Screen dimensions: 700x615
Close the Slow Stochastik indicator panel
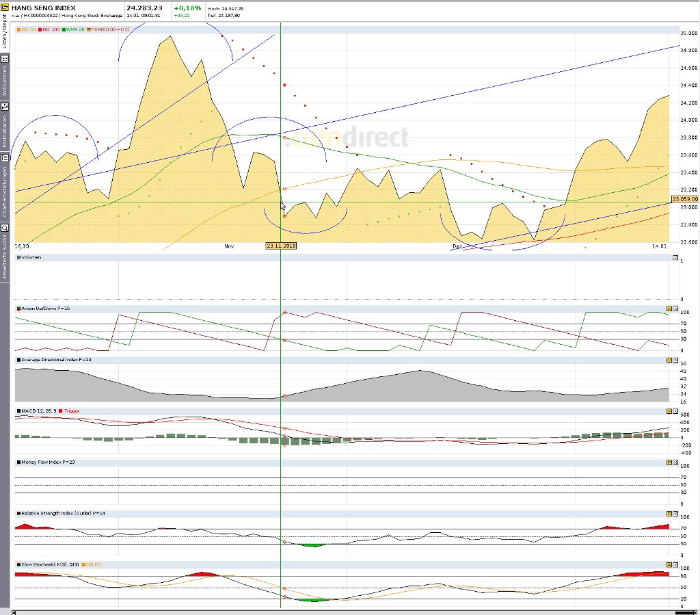pyautogui.click(x=675, y=564)
